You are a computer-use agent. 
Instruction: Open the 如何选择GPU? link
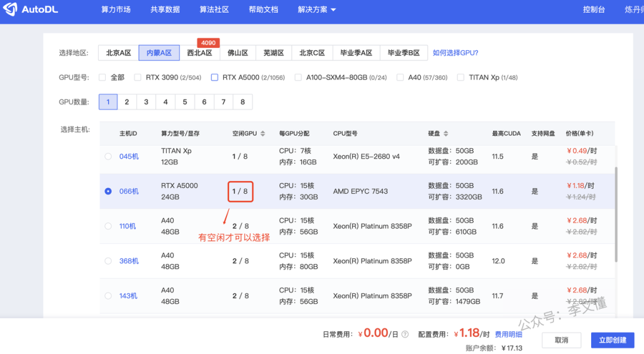(x=455, y=53)
